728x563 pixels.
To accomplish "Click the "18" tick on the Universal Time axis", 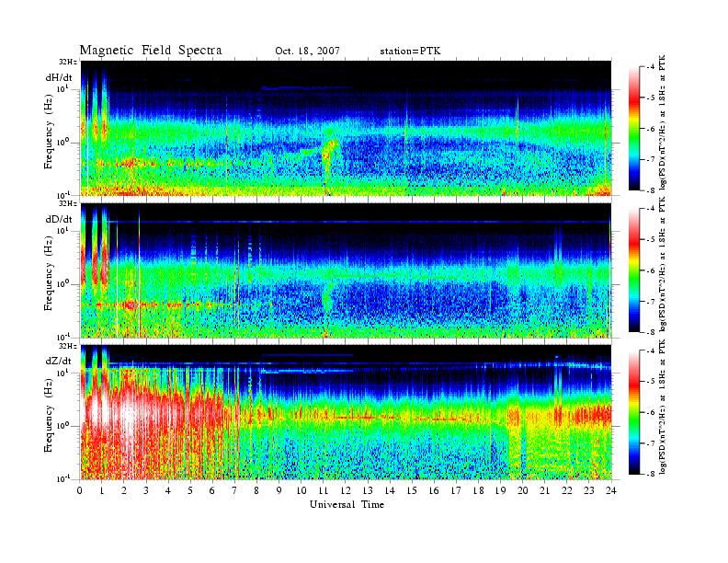I will tap(478, 490).
